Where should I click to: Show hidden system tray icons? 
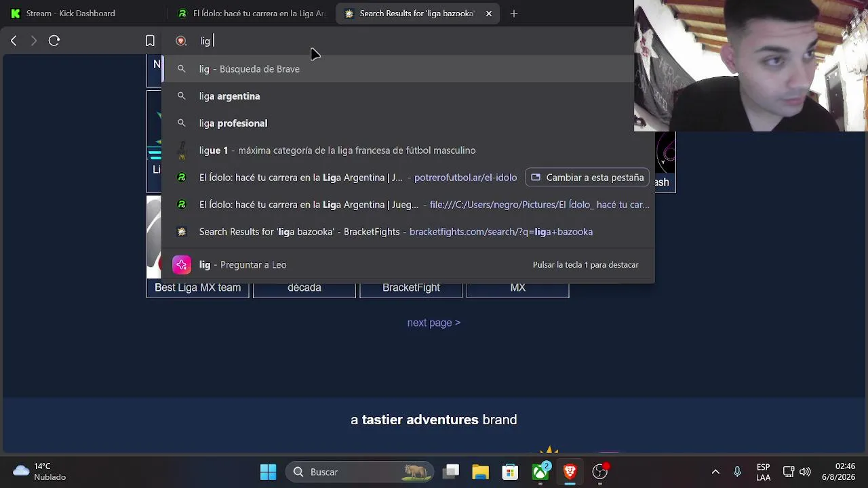click(x=715, y=472)
